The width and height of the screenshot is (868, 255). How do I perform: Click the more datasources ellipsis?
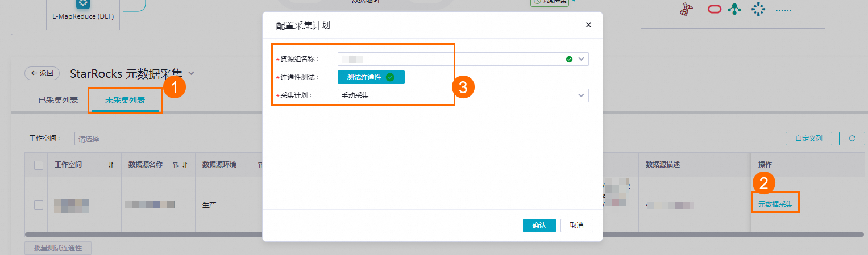(783, 11)
